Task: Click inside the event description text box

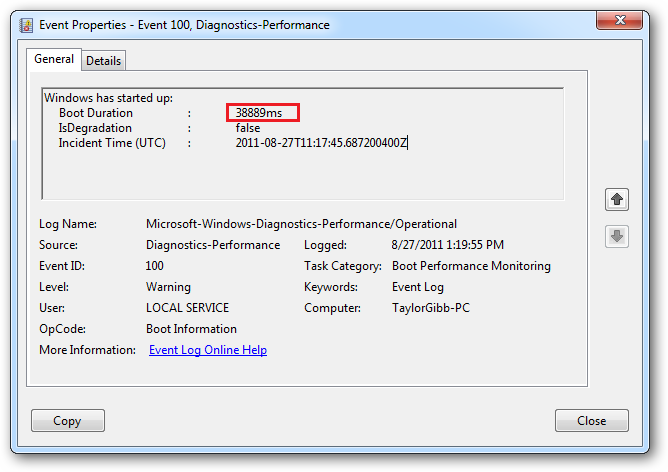Action: (300, 172)
